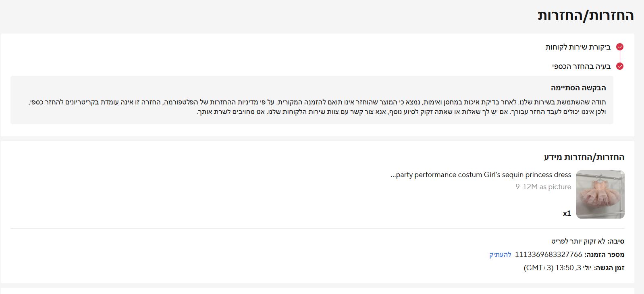Select the ביקורת שירות לקוחות step label
This screenshot has width=644, height=294.
click(x=578, y=47)
